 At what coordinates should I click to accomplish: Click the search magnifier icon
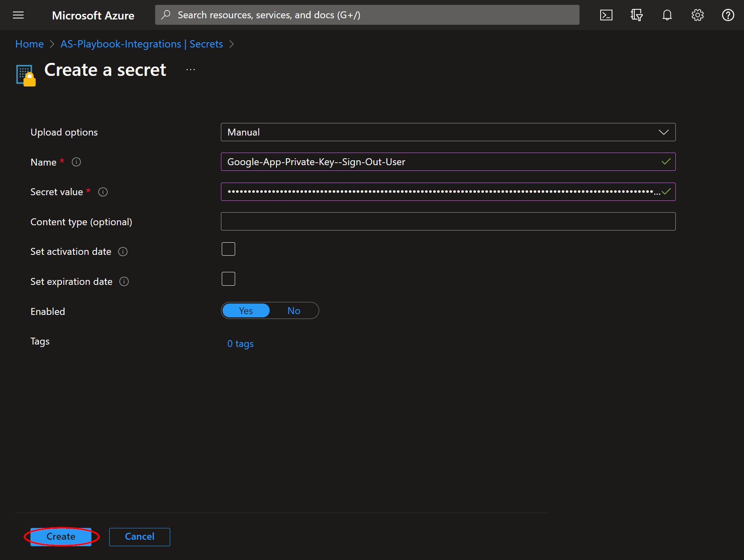tap(166, 15)
